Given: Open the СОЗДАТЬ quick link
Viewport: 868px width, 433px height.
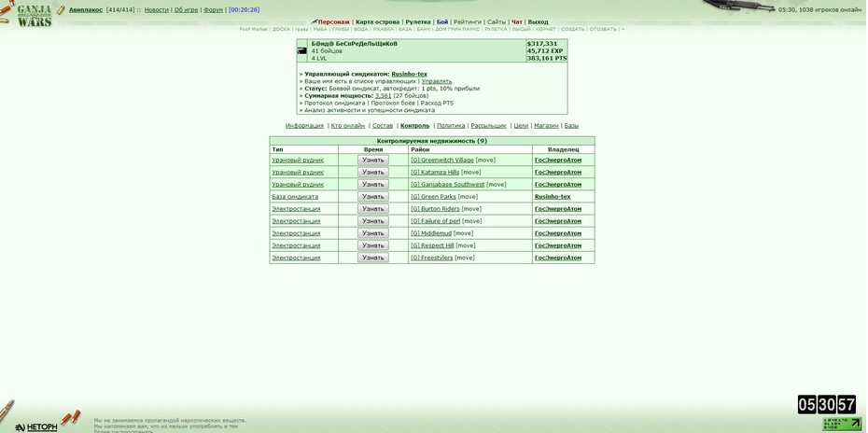Looking at the screenshot, I should [572, 29].
